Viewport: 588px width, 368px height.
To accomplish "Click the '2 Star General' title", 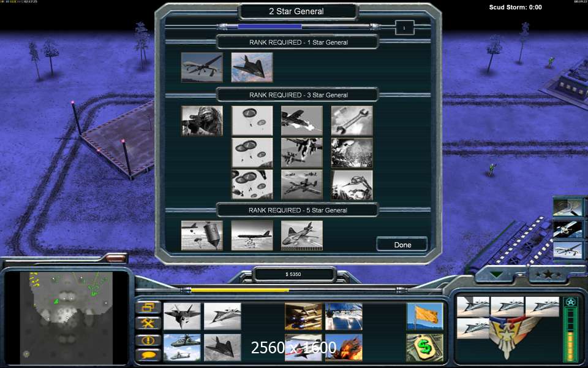I will click(296, 11).
